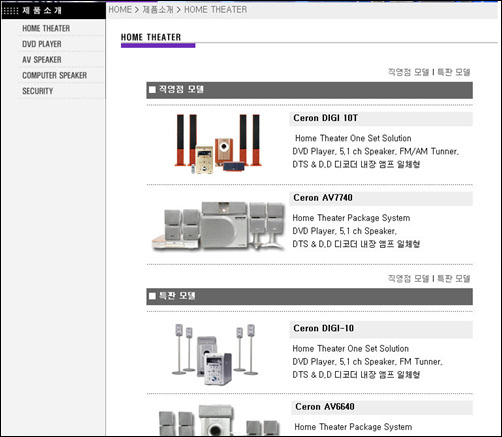
Task: Click the Ceron DIGI 10T title
Action: click(x=325, y=118)
